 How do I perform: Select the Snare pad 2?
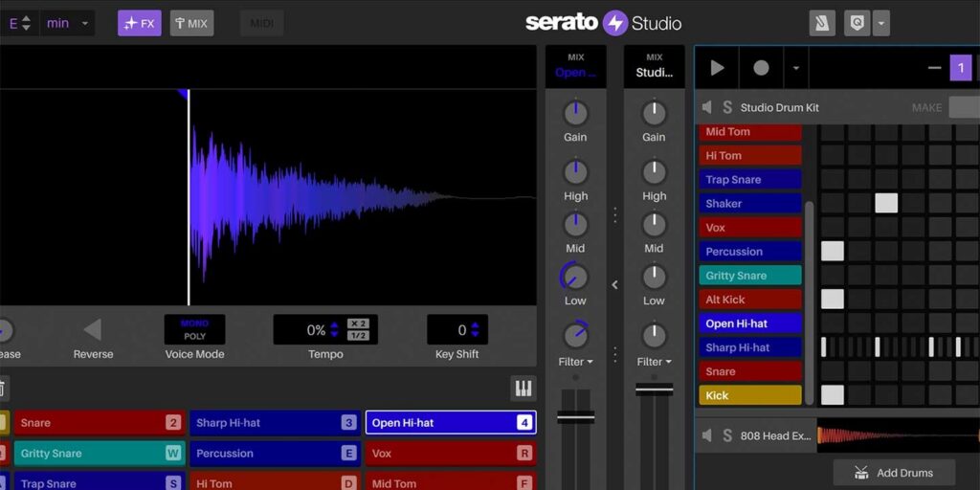(100, 422)
